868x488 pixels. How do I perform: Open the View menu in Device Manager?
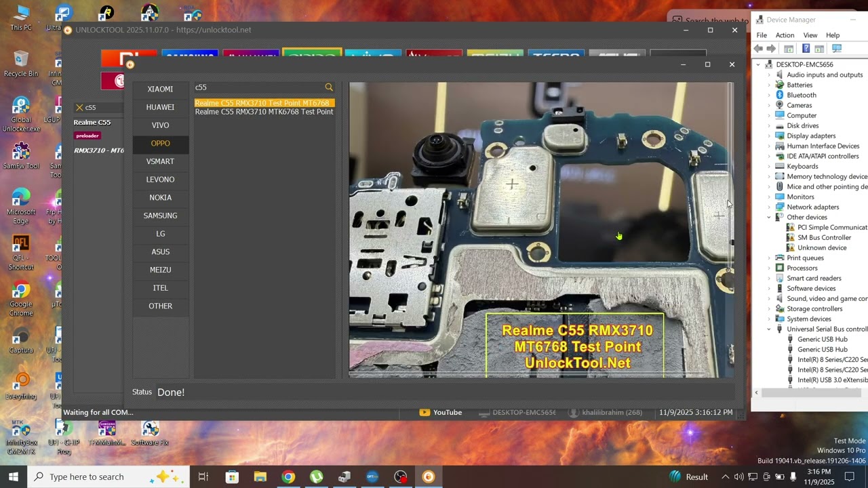tap(810, 35)
